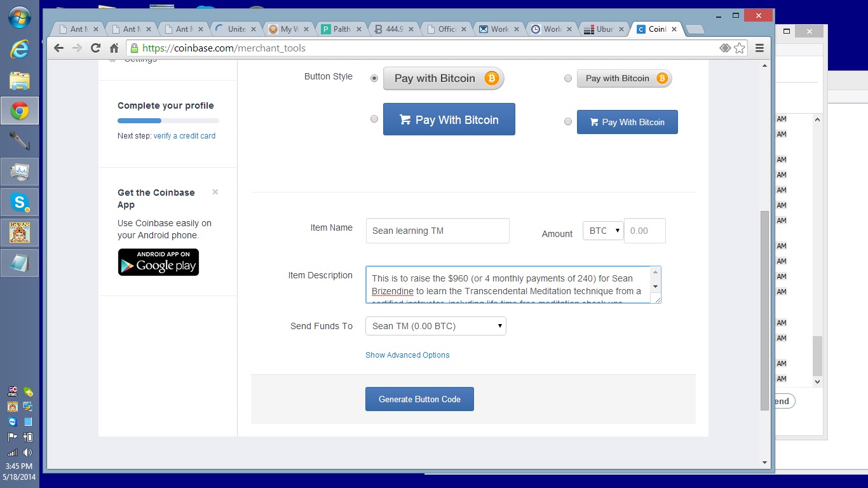Dismiss the Get the Coinbase App panel

(215, 192)
